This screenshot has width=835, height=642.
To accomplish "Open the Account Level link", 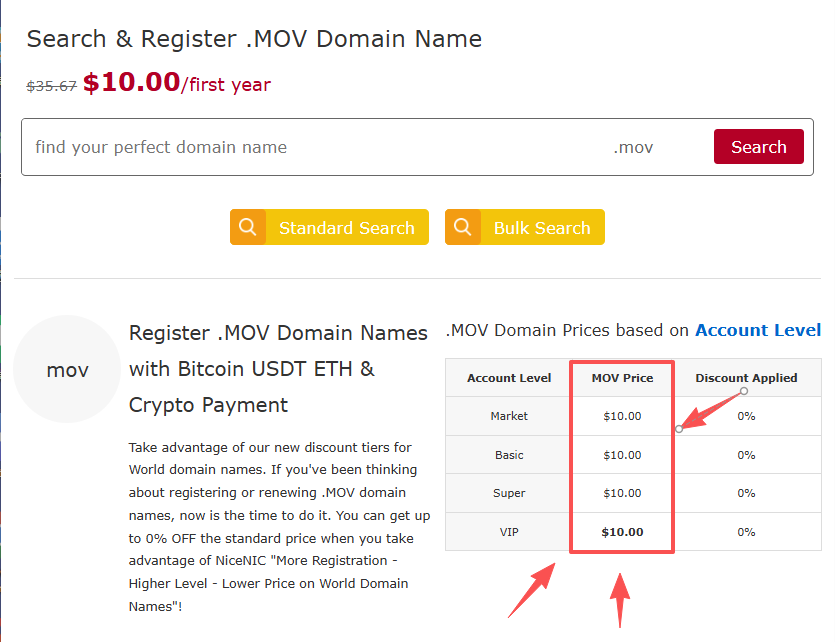I will coord(758,329).
